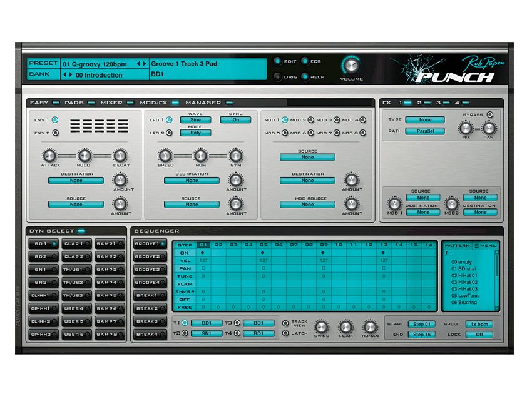Click the sequencer SWING knob
The height and width of the screenshot is (399, 532).
tap(321, 327)
